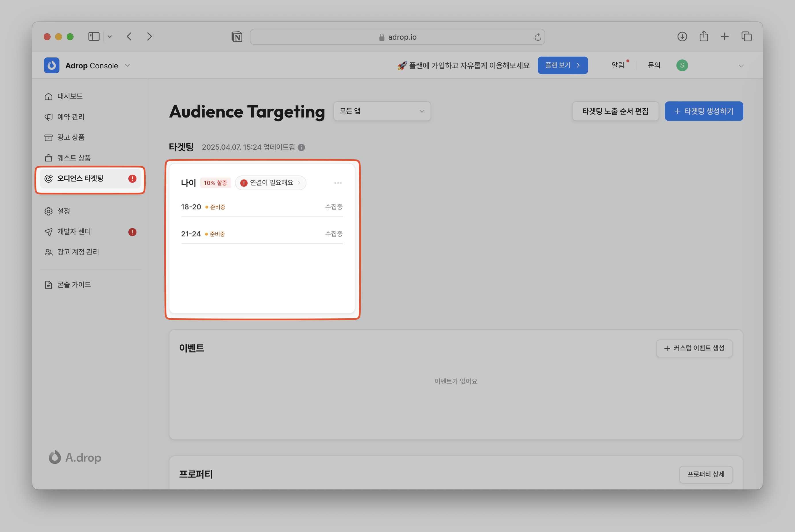Click the adrop.io address bar
Viewport: 795px width, 532px height.
click(397, 37)
